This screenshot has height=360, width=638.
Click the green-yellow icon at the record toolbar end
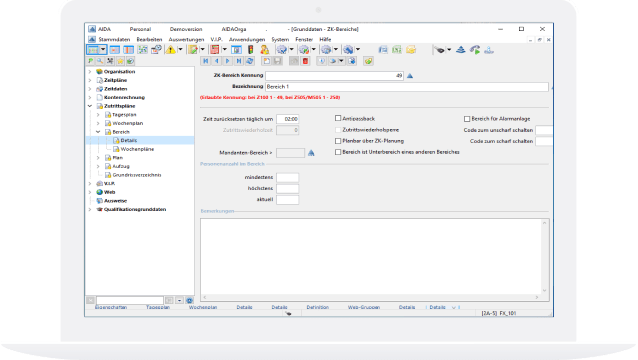click(x=368, y=61)
